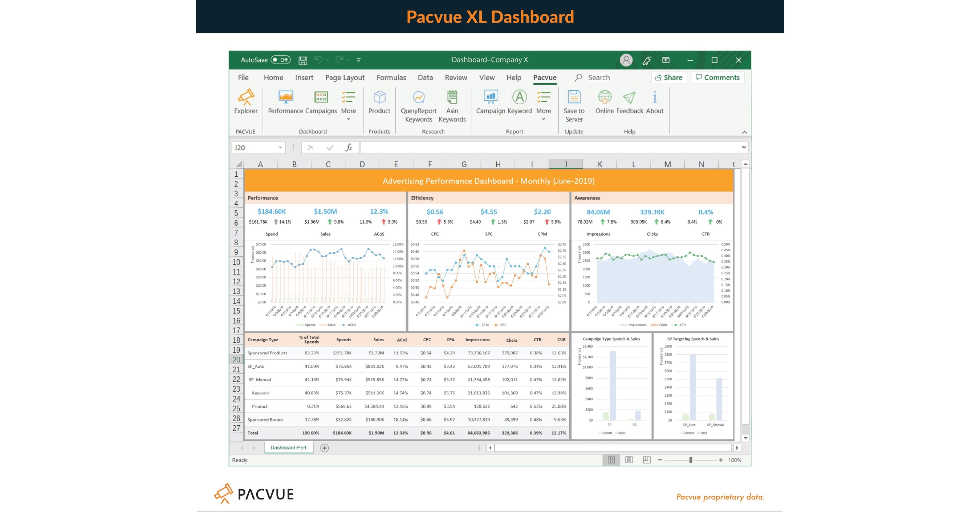Switch to the Pacvue ribbon tab
The image size is (980, 514).
545,77
